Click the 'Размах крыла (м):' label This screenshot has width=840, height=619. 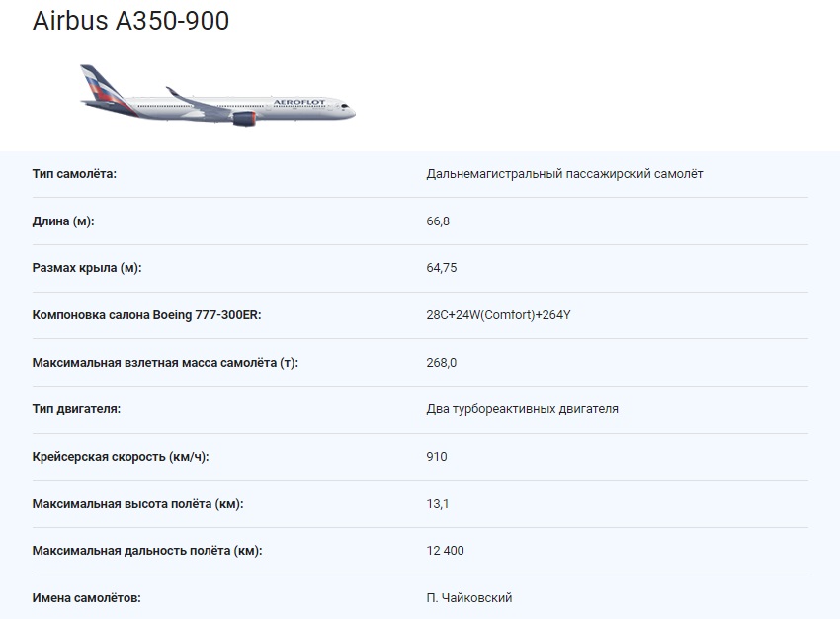point(87,267)
